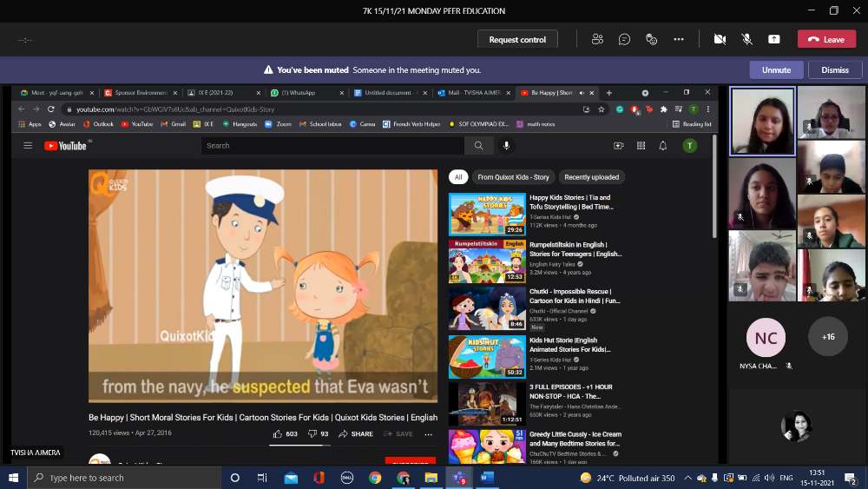Open the YouTube hamburger guide menu
This screenshot has width=868, height=489.
click(28, 146)
